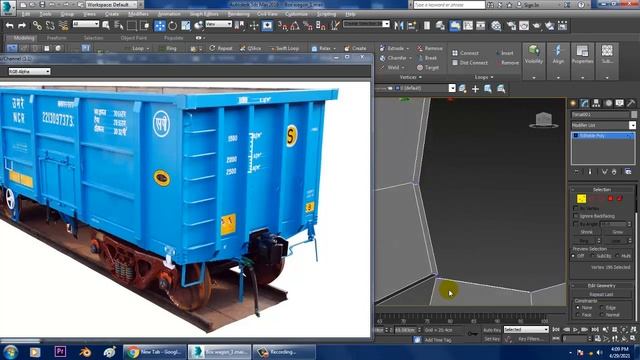The height and width of the screenshot is (360, 640).
Task: Activate the Unlink Selection tool
Action: (x=50, y=26)
